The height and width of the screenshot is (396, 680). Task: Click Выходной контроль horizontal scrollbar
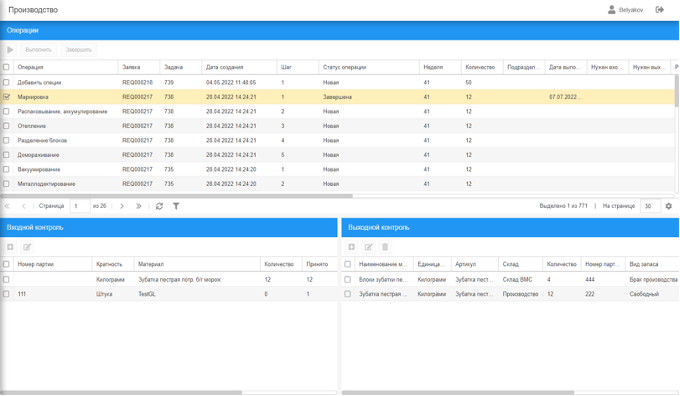click(458, 393)
